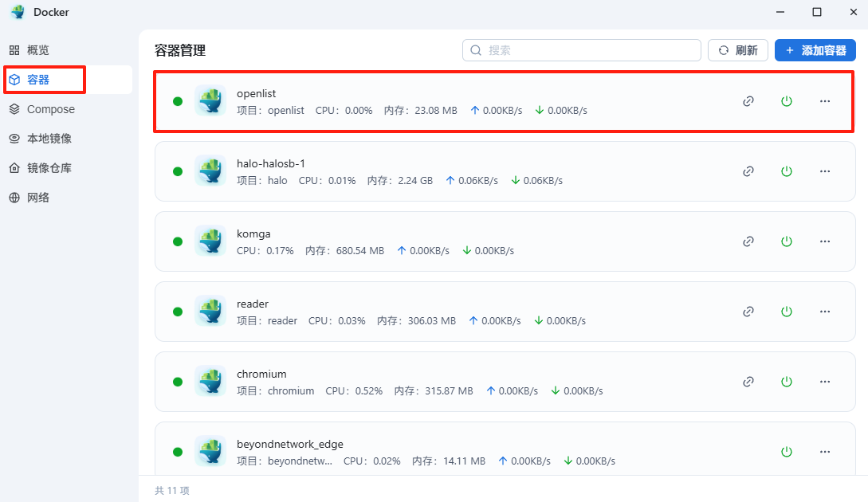Click the halo-halosb-1 container name
The image size is (868, 502).
[271, 164]
